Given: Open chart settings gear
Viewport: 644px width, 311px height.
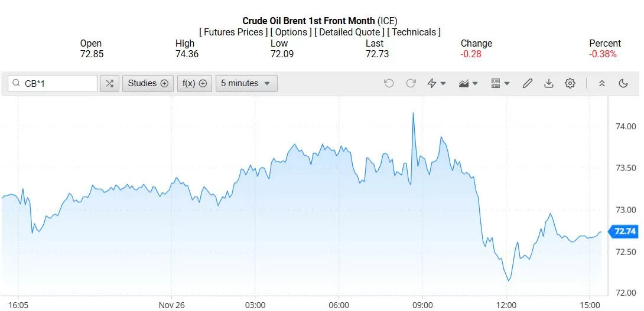Looking at the screenshot, I should pos(570,83).
